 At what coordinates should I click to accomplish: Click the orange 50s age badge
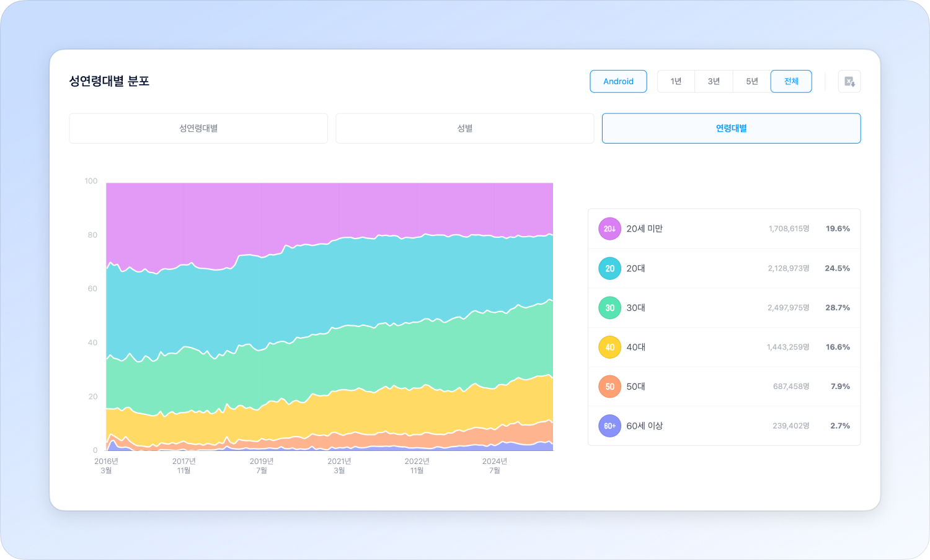(609, 387)
